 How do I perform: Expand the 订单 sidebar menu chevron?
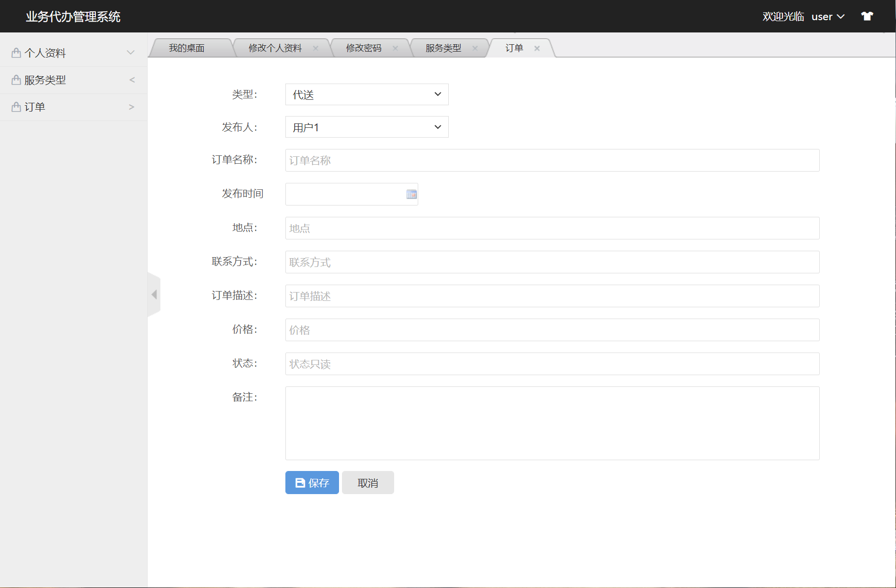(x=131, y=107)
